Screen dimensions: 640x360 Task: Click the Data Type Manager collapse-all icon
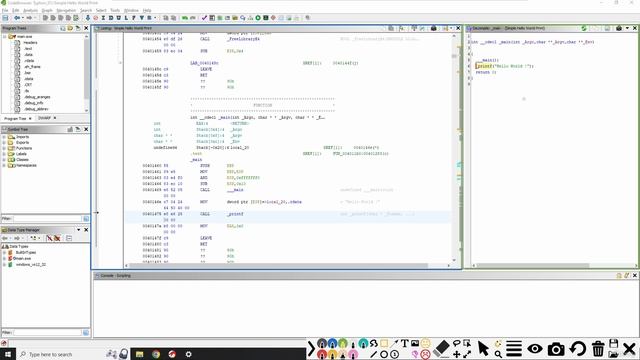[x=69, y=238]
